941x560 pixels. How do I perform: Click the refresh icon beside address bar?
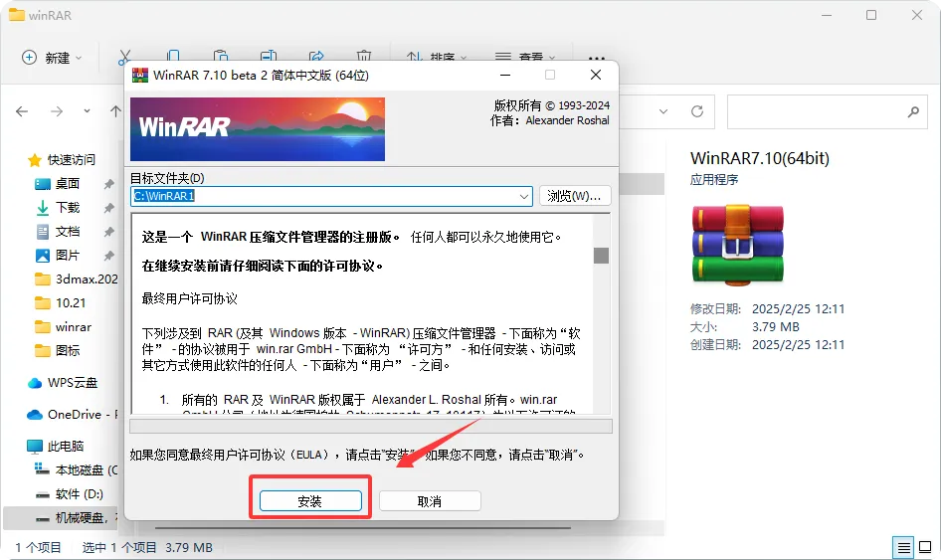(x=696, y=111)
